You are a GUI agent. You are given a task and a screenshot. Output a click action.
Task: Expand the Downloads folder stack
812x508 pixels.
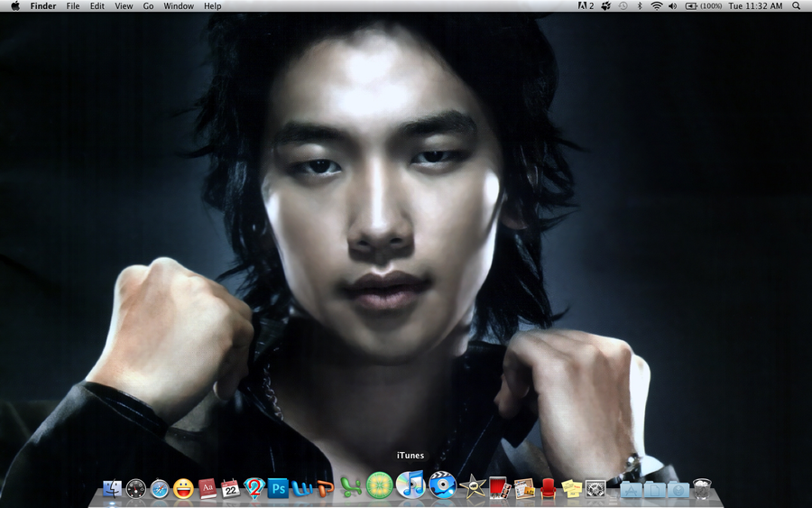click(678, 490)
